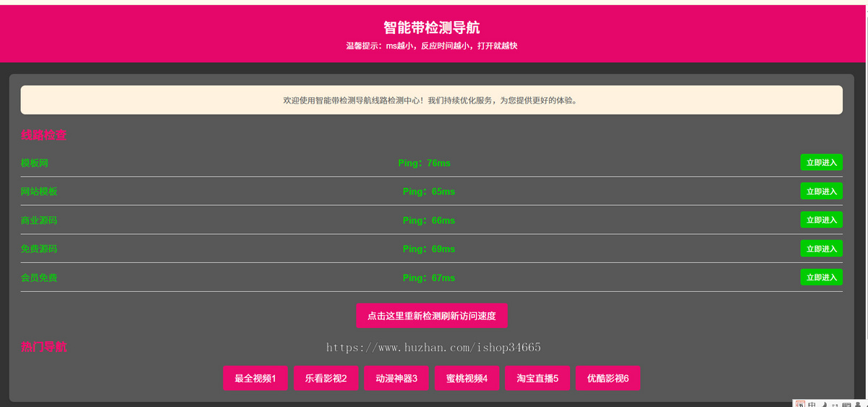Go to 蜜桃视频4
The width and height of the screenshot is (868, 407).
pyautogui.click(x=467, y=378)
